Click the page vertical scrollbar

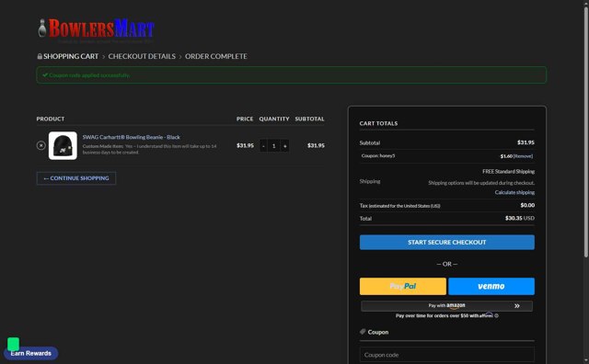(585, 131)
